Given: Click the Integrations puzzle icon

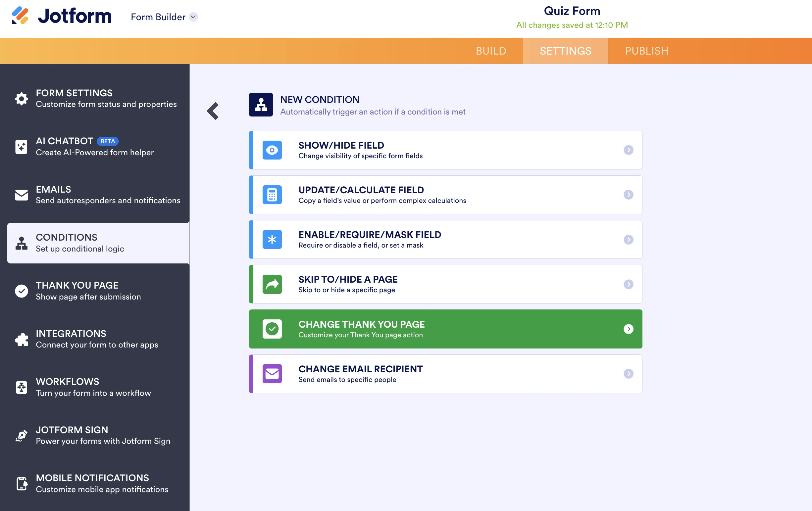Looking at the screenshot, I should point(21,339).
